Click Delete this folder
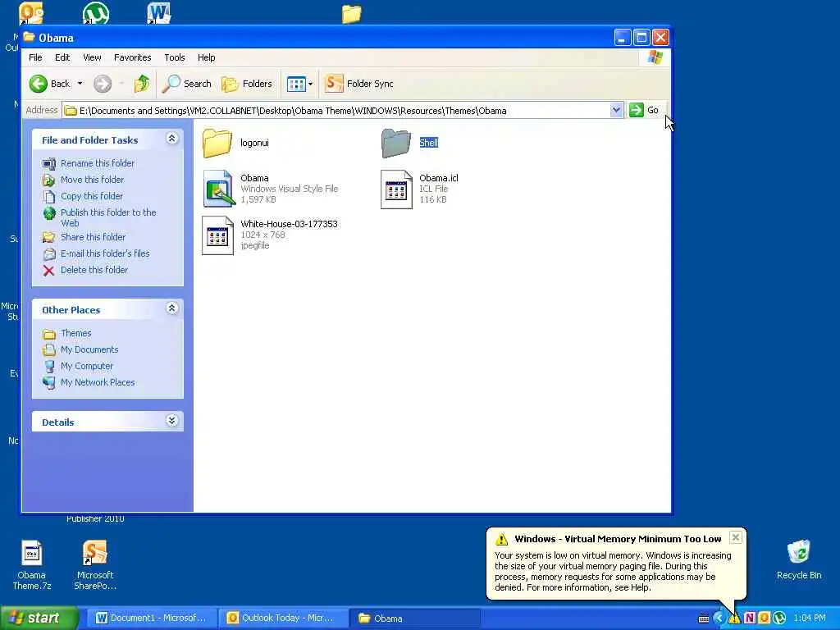The width and height of the screenshot is (840, 630). [x=94, y=270]
